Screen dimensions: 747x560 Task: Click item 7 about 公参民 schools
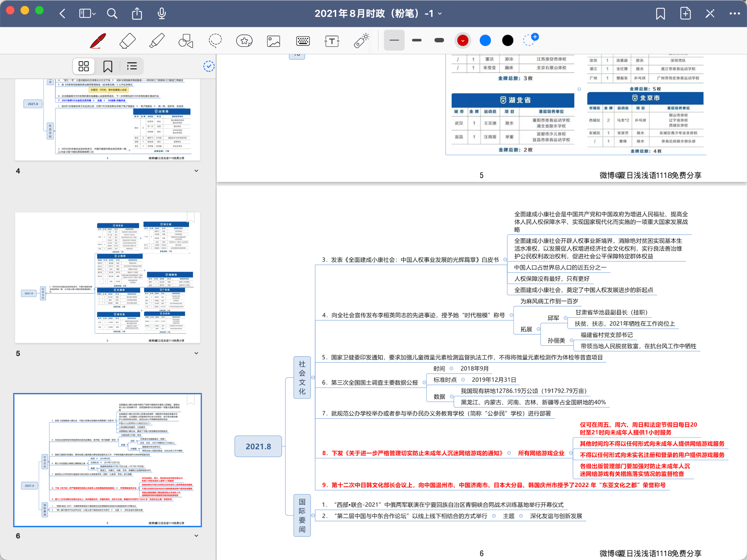click(436, 413)
